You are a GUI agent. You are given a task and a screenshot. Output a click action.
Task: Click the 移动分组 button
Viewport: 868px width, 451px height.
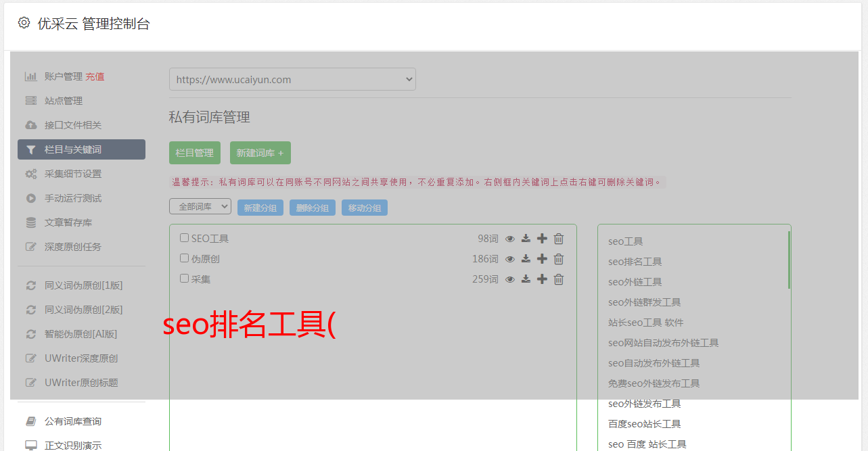pos(365,208)
